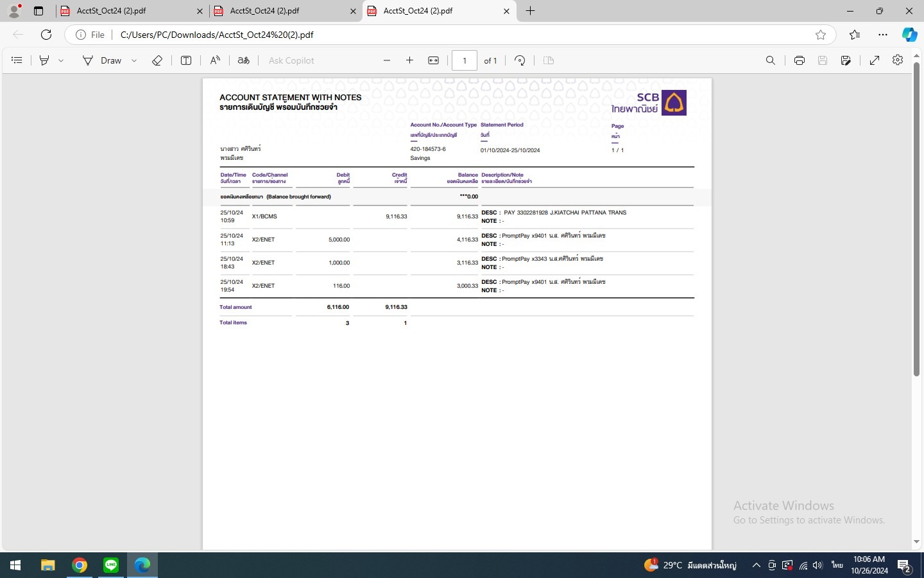
Task: Select the Highlight tool
Action: [x=44, y=60]
